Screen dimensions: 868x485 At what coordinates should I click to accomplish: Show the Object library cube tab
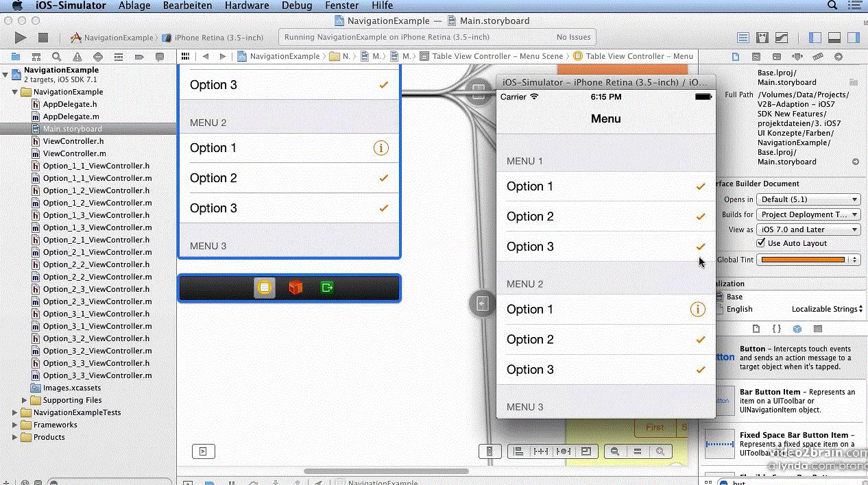pyautogui.click(x=797, y=329)
